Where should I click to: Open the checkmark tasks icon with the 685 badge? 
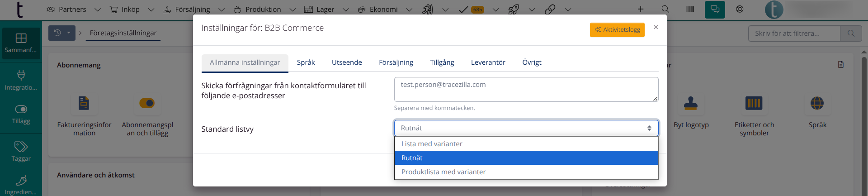[x=471, y=10]
